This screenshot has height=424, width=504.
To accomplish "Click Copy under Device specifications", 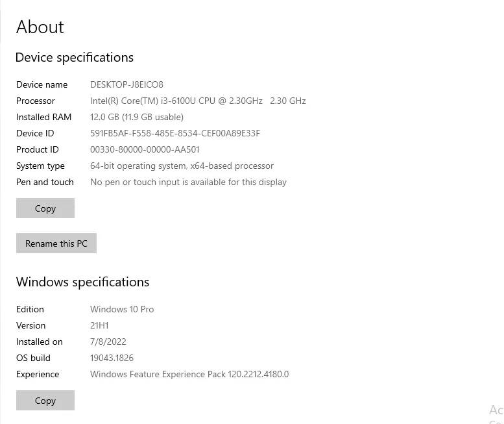I will [x=45, y=208].
